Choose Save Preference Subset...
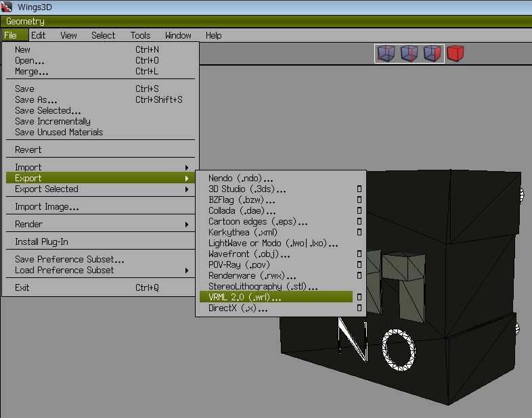 [x=100, y=259]
